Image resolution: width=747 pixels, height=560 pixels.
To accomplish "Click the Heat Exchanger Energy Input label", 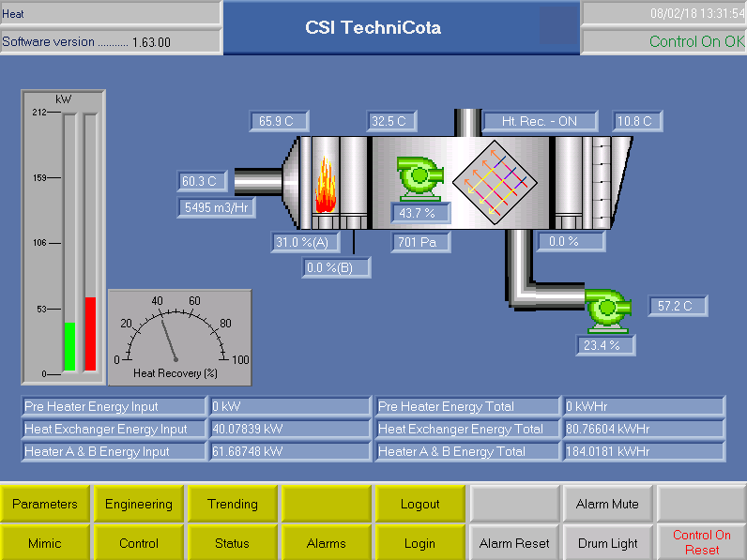I will pos(114,429).
